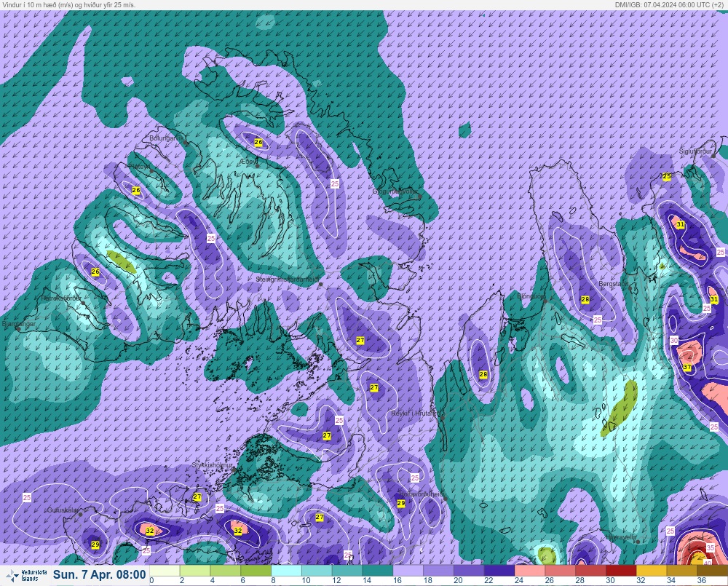Image resolution: width=728 pixels, height=586 pixels.
Task: Click the Æðey station label
Action: (249, 162)
